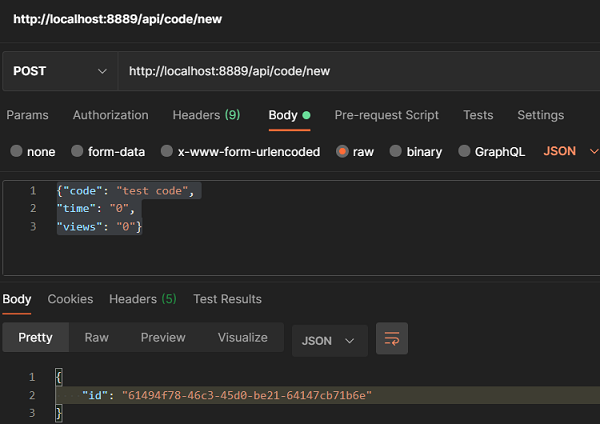Expand the orange JSON body format dropdown
This screenshot has width=600, height=424.
pos(570,152)
